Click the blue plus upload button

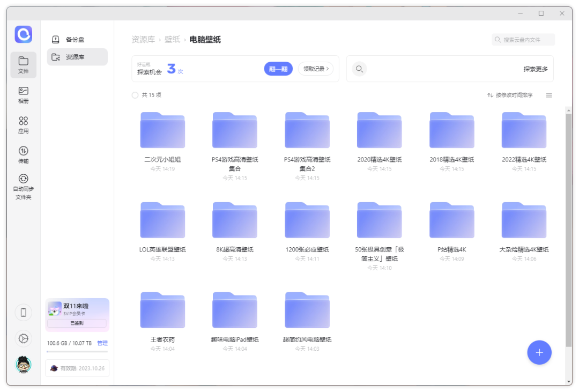pos(539,352)
